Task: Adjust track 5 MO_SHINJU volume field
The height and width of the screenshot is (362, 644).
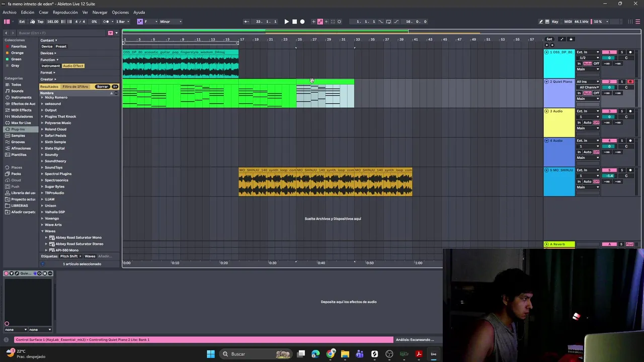Action: (609, 176)
